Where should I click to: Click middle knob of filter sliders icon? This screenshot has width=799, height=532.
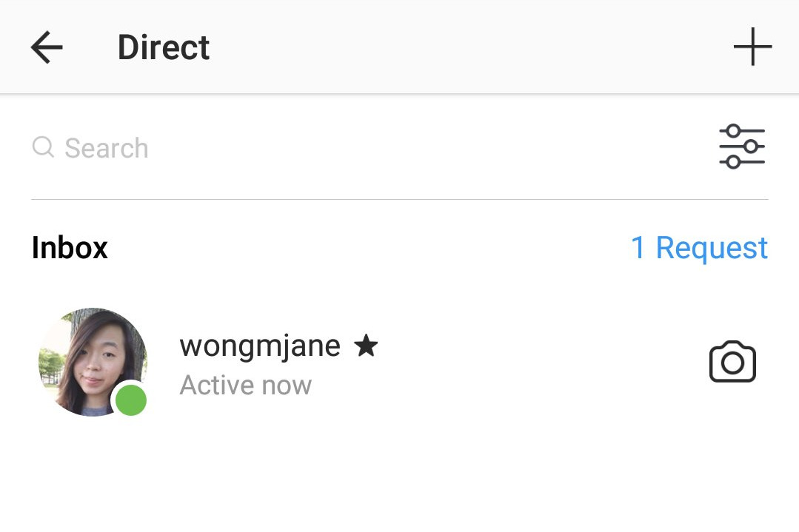click(x=750, y=147)
